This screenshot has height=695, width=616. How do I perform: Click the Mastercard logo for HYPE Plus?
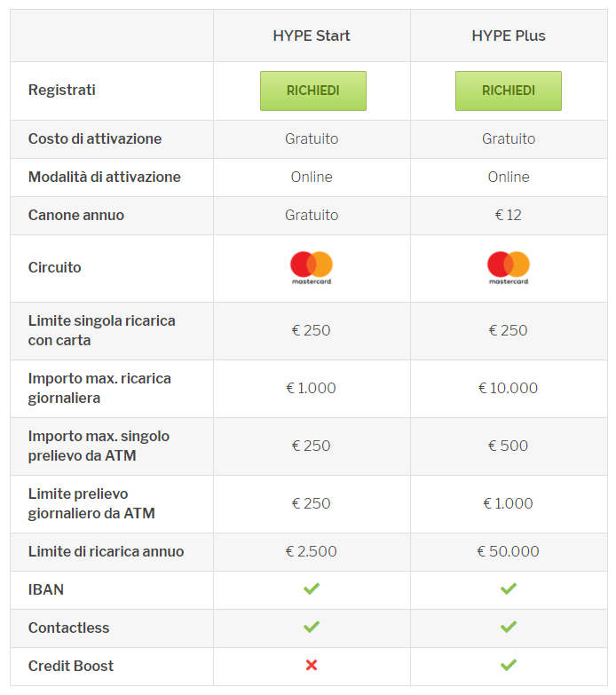point(509,268)
